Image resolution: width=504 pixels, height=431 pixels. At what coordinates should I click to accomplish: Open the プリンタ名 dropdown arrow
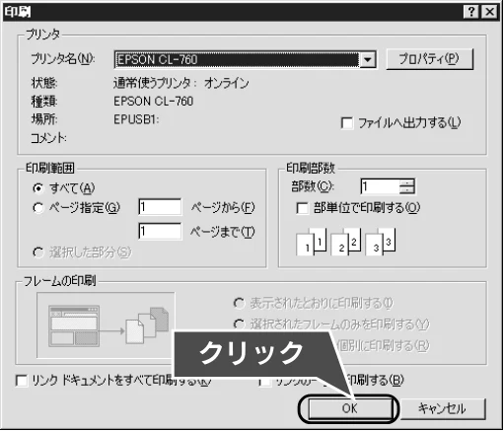(368, 60)
